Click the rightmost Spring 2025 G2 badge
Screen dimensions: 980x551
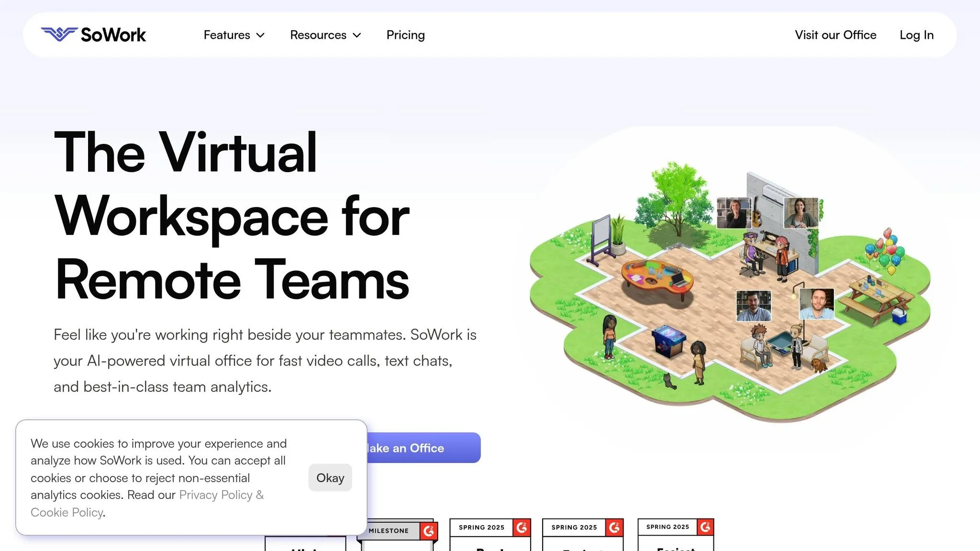click(675, 534)
